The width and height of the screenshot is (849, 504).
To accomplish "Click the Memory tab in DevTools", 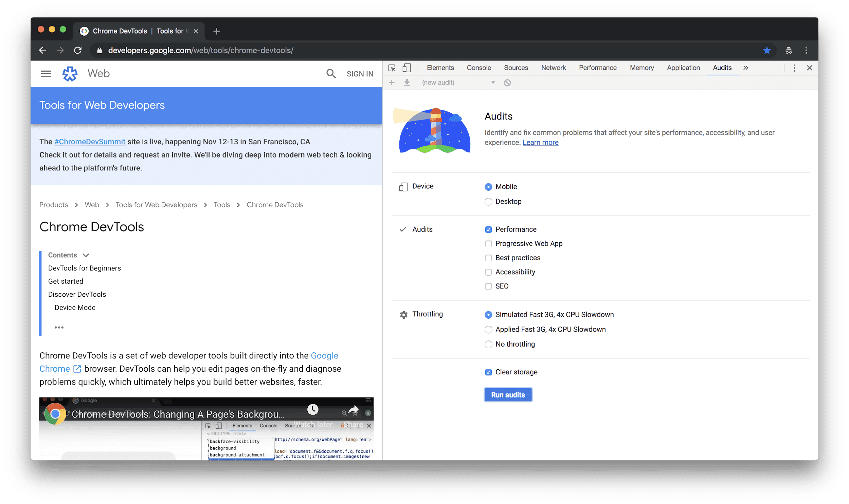I will pos(641,67).
